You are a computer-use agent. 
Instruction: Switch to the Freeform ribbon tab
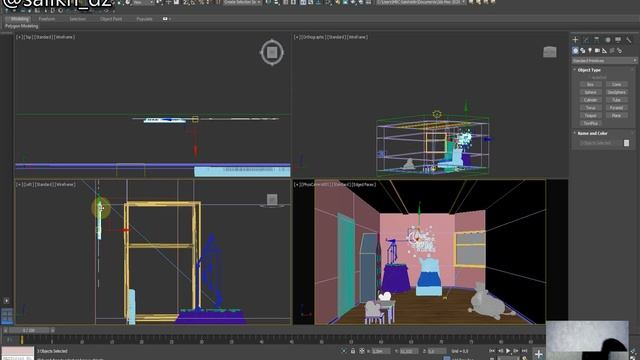coord(47,19)
